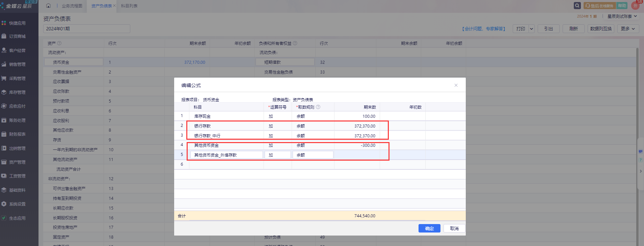
Task: Open 资产管理 sidebar module
Action: (17, 162)
